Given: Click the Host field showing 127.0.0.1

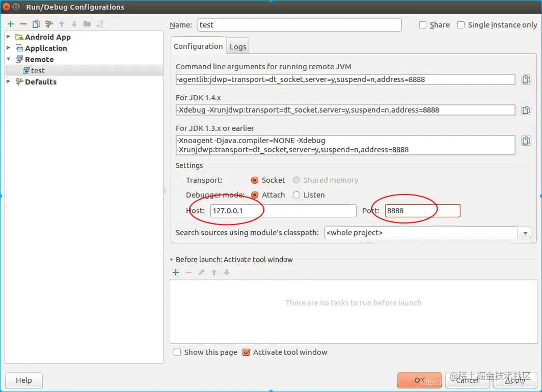Looking at the screenshot, I should (283, 211).
